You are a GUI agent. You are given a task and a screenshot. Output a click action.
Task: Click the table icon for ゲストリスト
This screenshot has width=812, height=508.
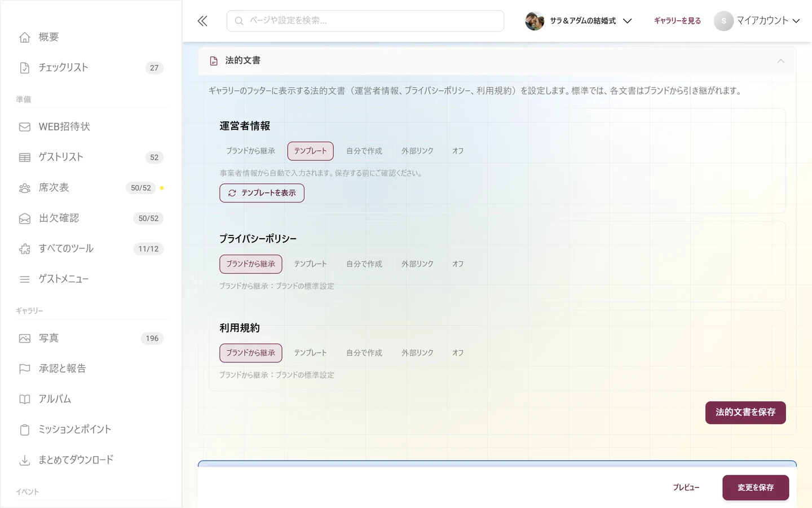(25, 157)
